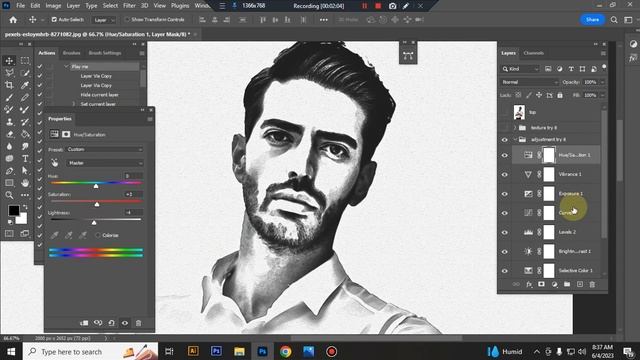Viewport: 640px width, 360px height.
Task: Open the Search icon near Share
Action: [614, 20]
